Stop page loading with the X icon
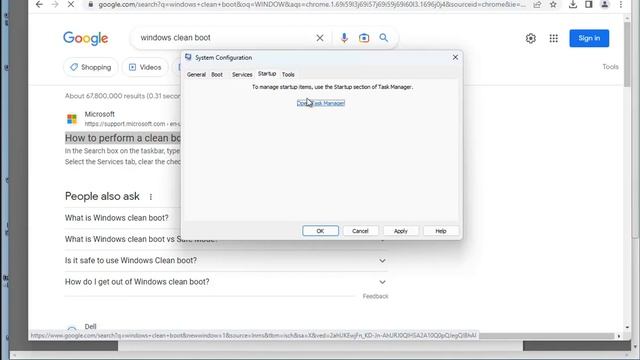Image resolution: width=640 pixels, height=360 pixels. tap(71, 4)
